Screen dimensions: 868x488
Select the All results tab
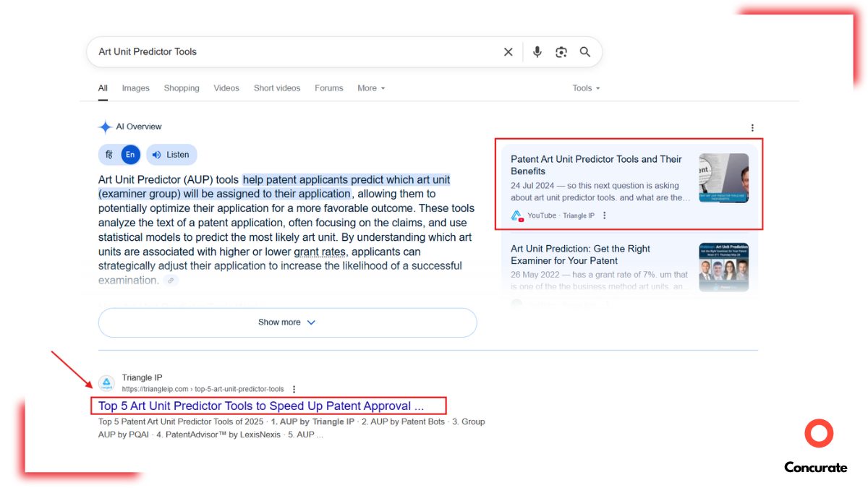[x=103, y=88]
